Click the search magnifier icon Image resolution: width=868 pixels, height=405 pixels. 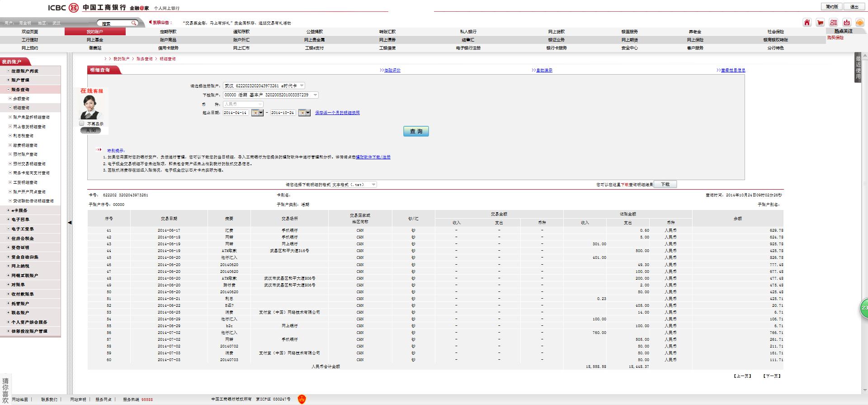point(134,23)
